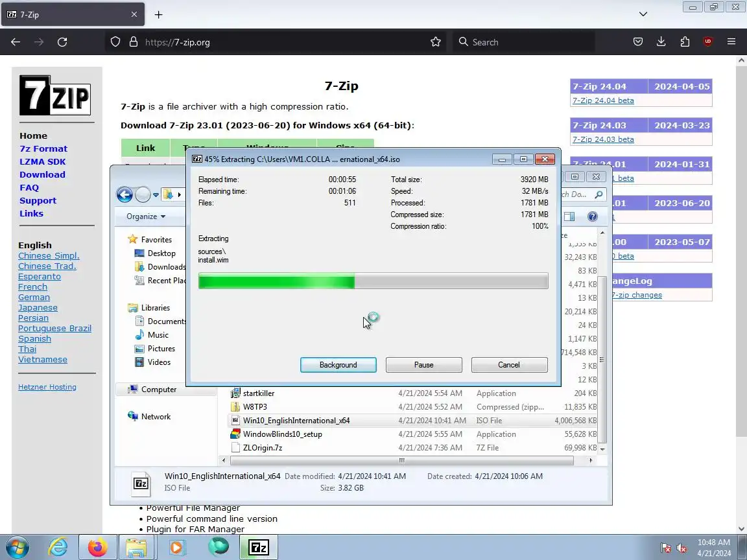This screenshot has width=747, height=560.
Task: Open Windows Start button
Action: [17, 547]
